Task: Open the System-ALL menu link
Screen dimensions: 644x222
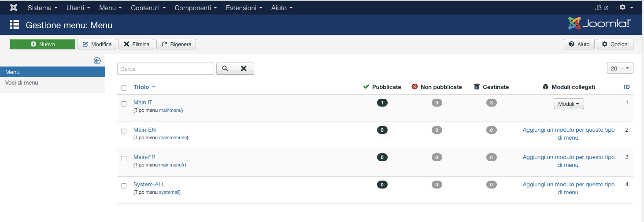Action: pos(149,184)
